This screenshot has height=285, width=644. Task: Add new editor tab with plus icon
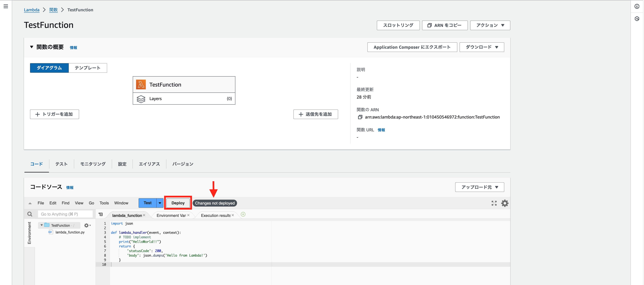[x=243, y=215]
